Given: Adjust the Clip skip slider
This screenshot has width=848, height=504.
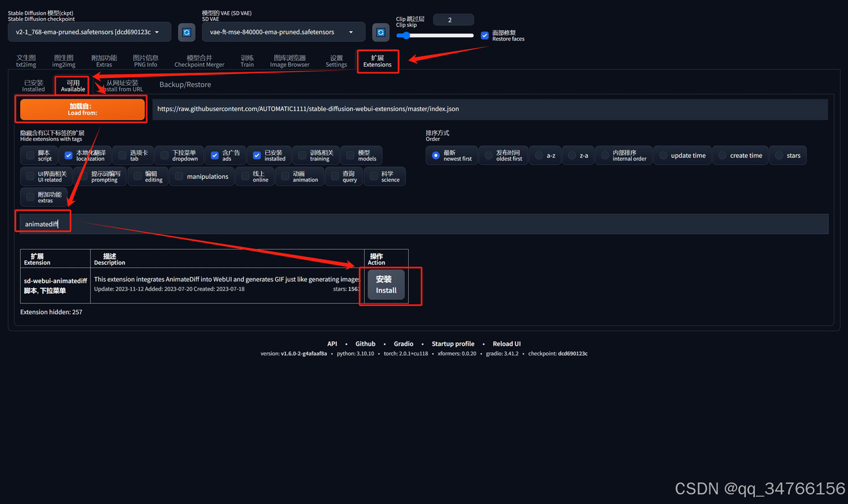Looking at the screenshot, I should [435, 36].
